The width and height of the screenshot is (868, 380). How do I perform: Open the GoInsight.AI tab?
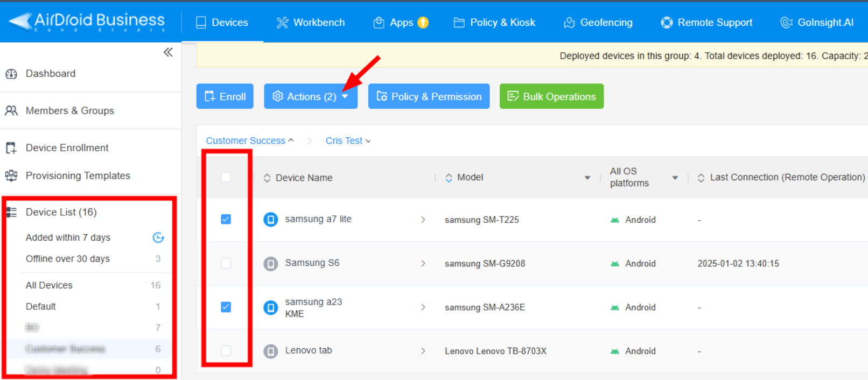(817, 23)
